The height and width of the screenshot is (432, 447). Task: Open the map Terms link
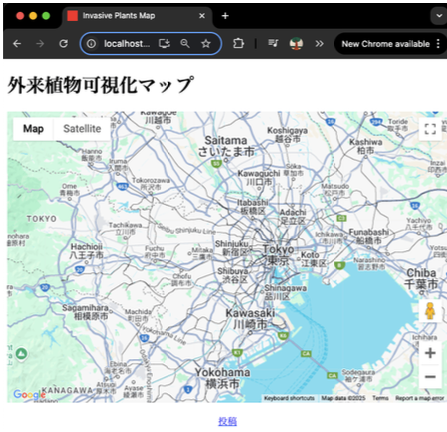tap(380, 398)
